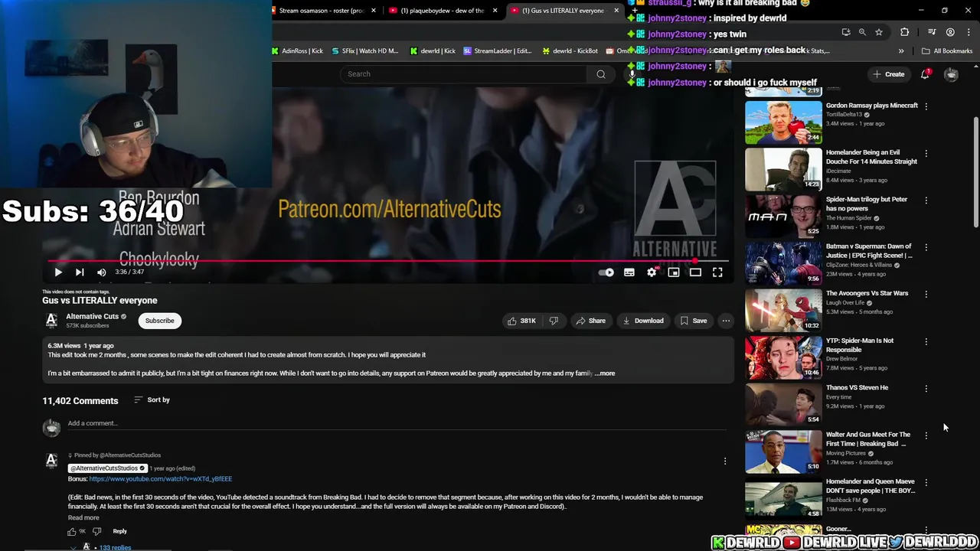The image size is (980, 551).
Task: Expand pinned comment with Read more
Action: coord(83,518)
